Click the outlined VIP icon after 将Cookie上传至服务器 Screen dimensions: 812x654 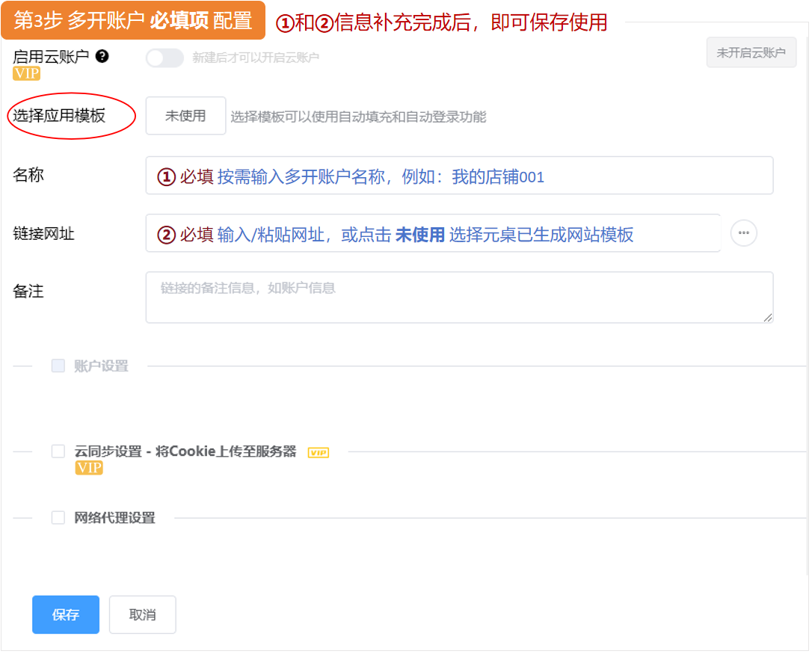[x=319, y=453]
